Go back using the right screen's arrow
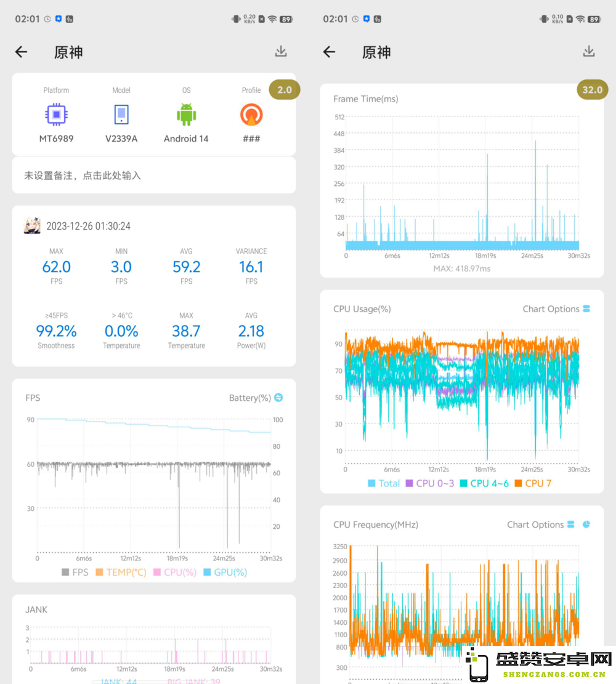The height and width of the screenshot is (684, 616). tap(329, 52)
